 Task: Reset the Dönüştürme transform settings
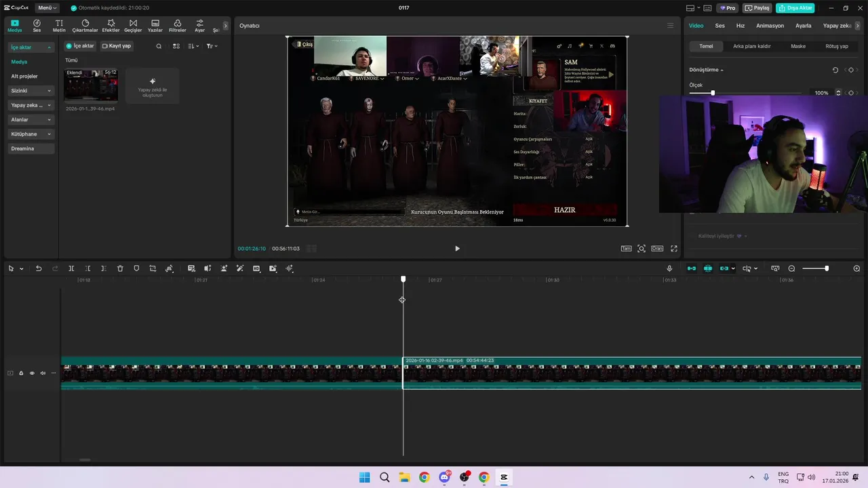pyautogui.click(x=835, y=70)
